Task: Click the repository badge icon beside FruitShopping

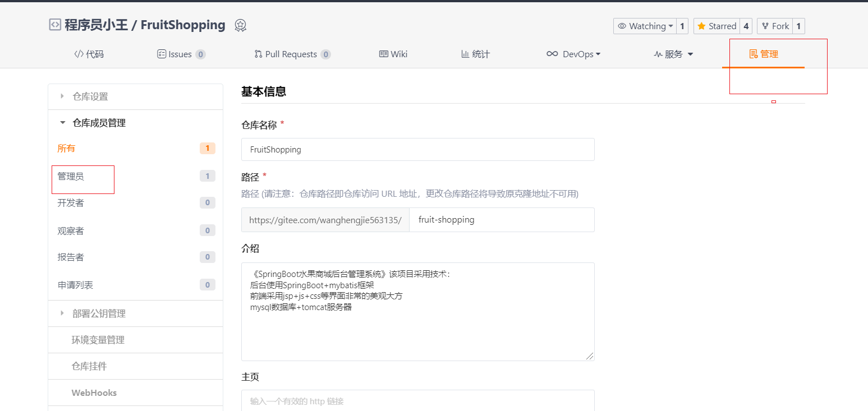Action: pyautogui.click(x=240, y=25)
